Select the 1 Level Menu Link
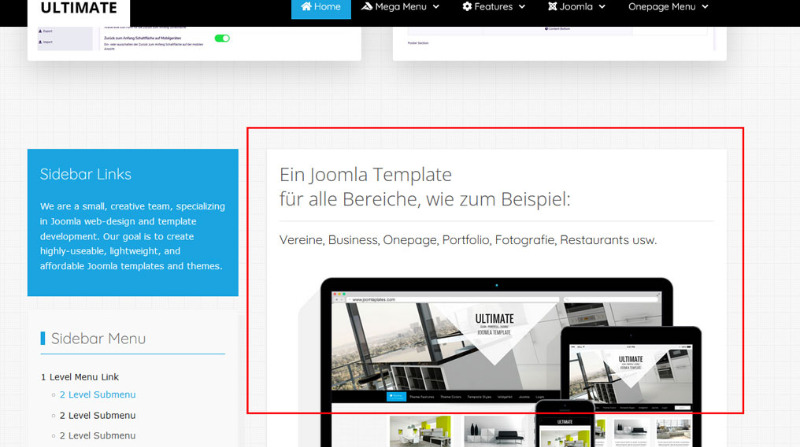800x447 pixels. pos(80,377)
